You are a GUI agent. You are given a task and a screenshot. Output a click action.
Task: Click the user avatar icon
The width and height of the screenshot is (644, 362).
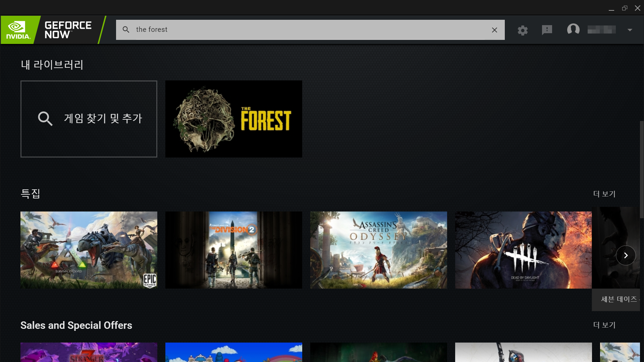[x=573, y=29]
